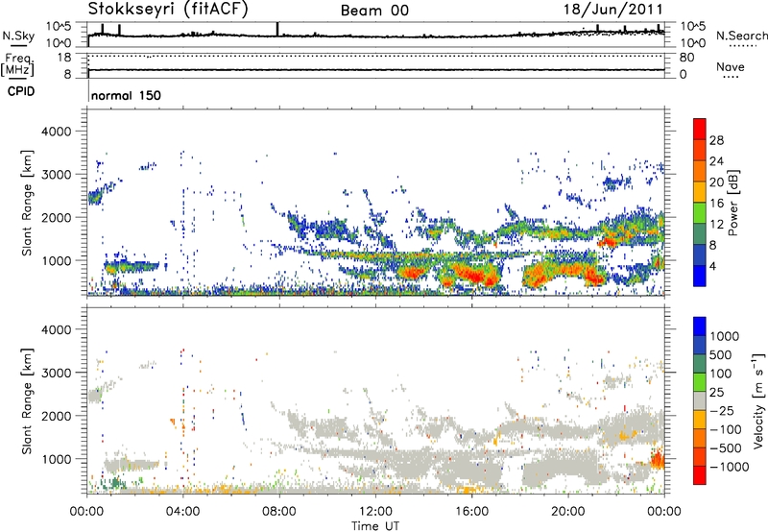The height and width of the screenshot is (532, 768).
Task: Click the '08:00' time tick label
Action: click(279, 512)
